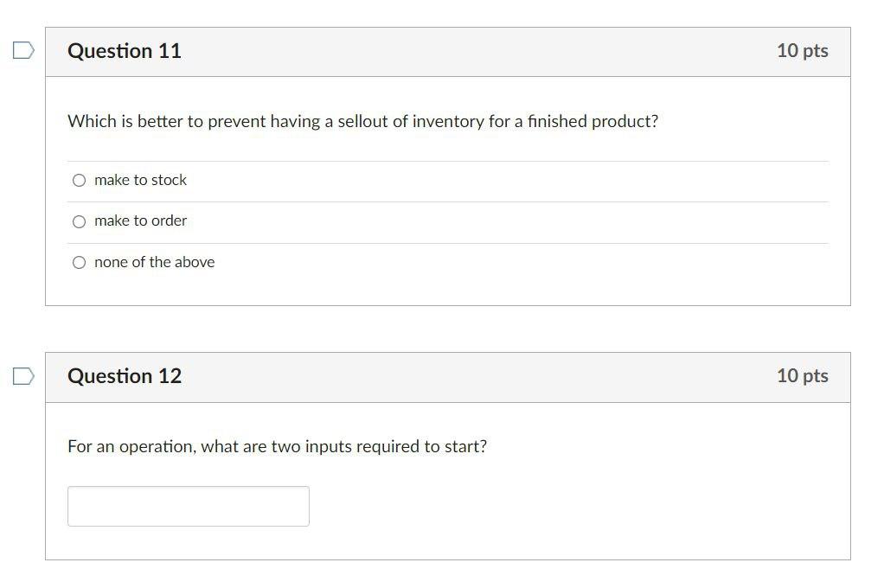
Task: Click the '10 pts' label on Question 11
Action: 802,51
